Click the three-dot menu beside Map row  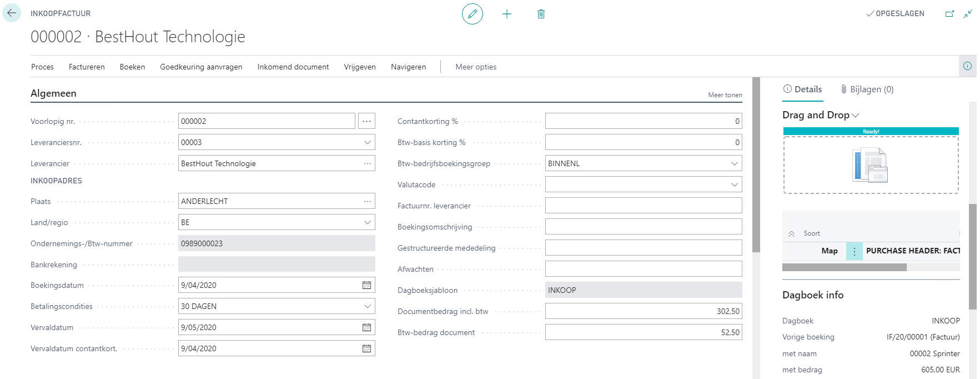point(854,251)
